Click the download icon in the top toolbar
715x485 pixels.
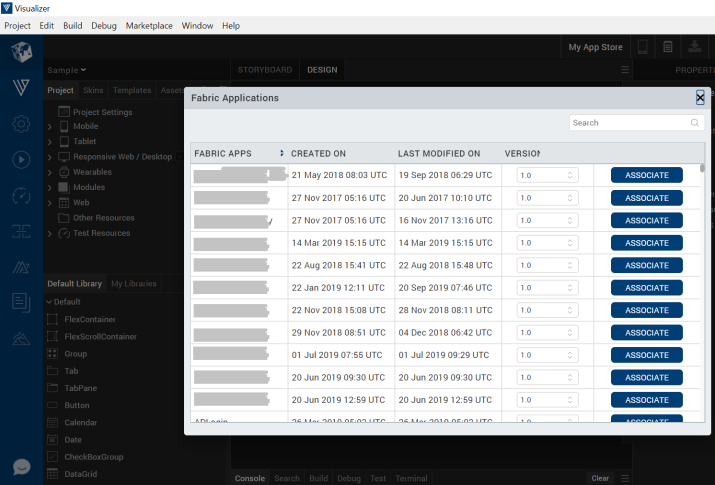tap(694, 47)
